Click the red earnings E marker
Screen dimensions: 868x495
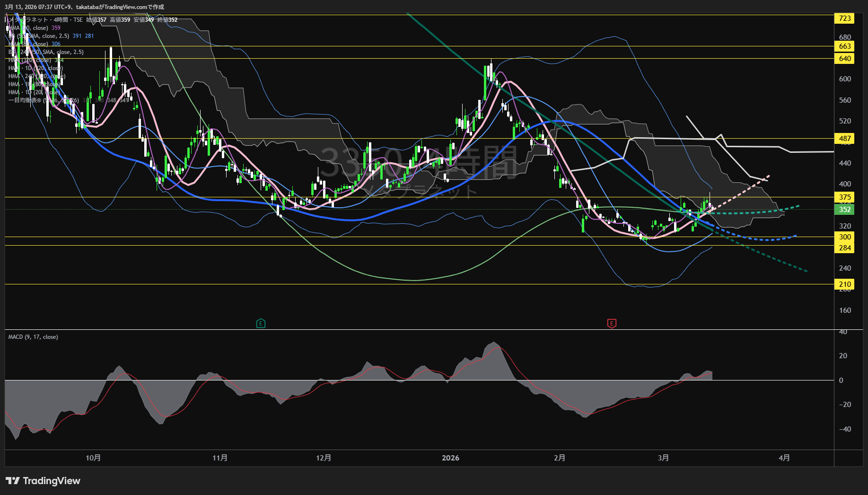[612, 324]
